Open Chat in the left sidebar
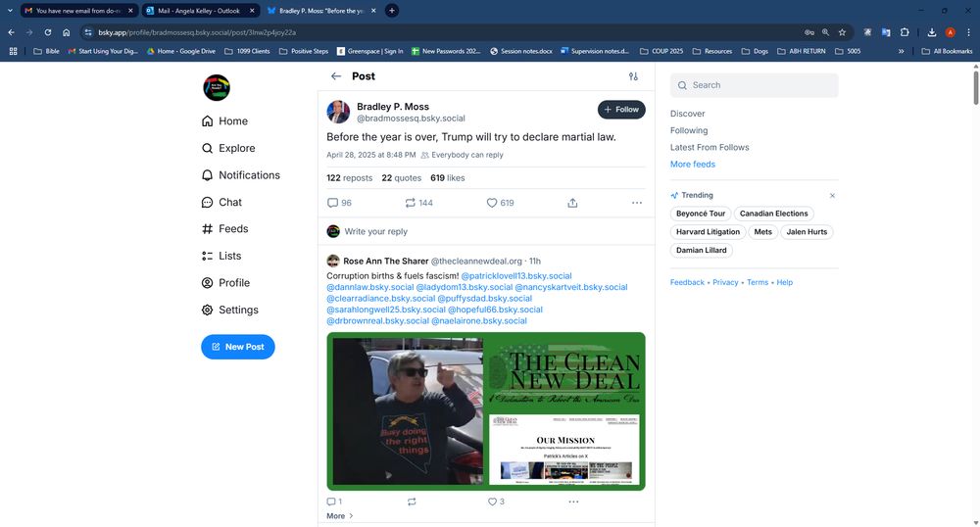Screen dimensions: 980x527 tap(221, 203)
